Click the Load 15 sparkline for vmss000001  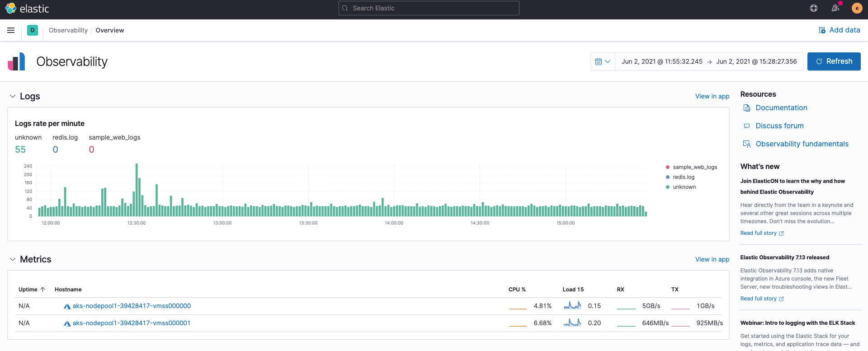click(x=572, y=323)
